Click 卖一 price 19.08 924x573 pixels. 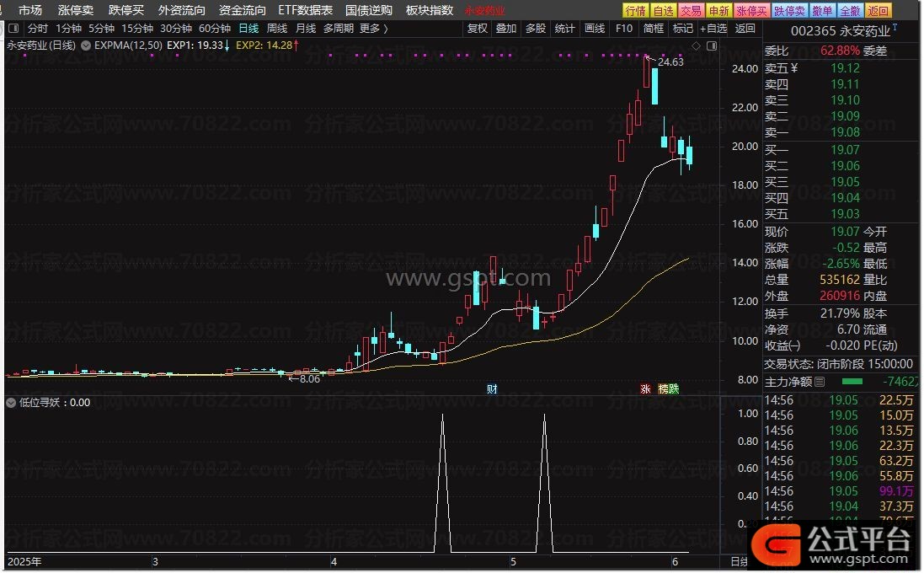pos(845,132)
